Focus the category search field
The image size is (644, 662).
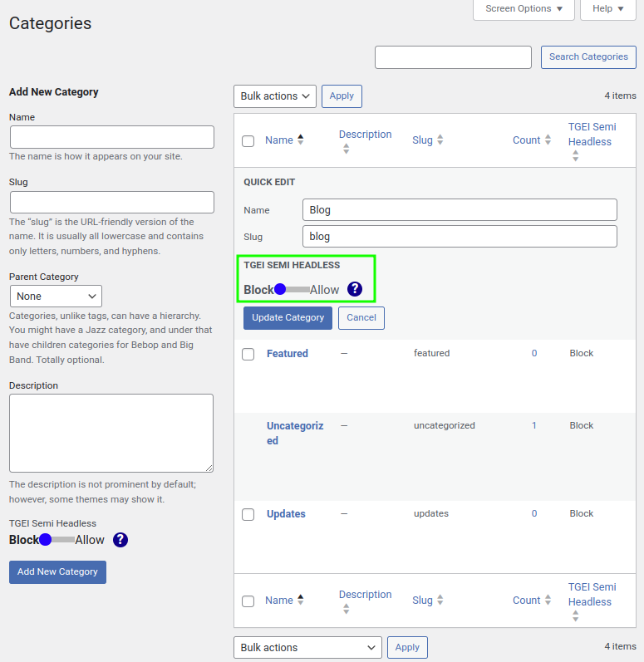[453, 57]
